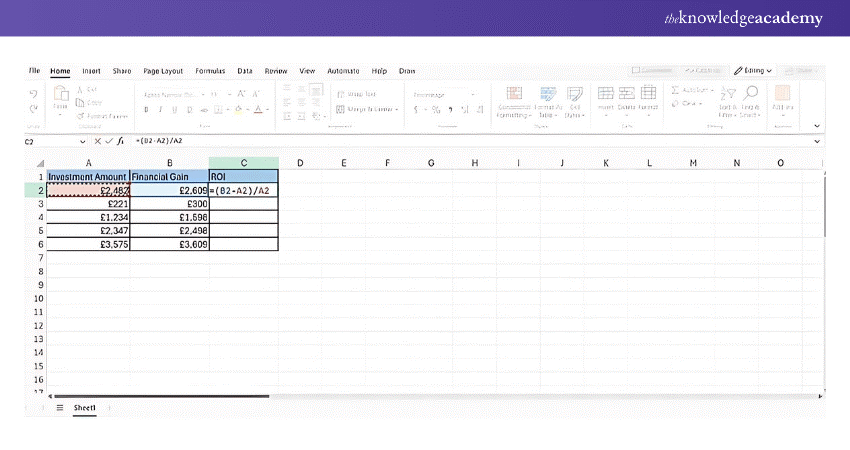
Task: Cancel formula entry with the X icon
Action: click(x=97, y=142)
